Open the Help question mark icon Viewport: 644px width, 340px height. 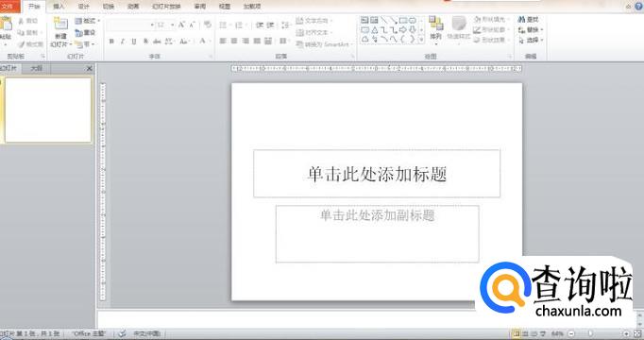(638, 7)
